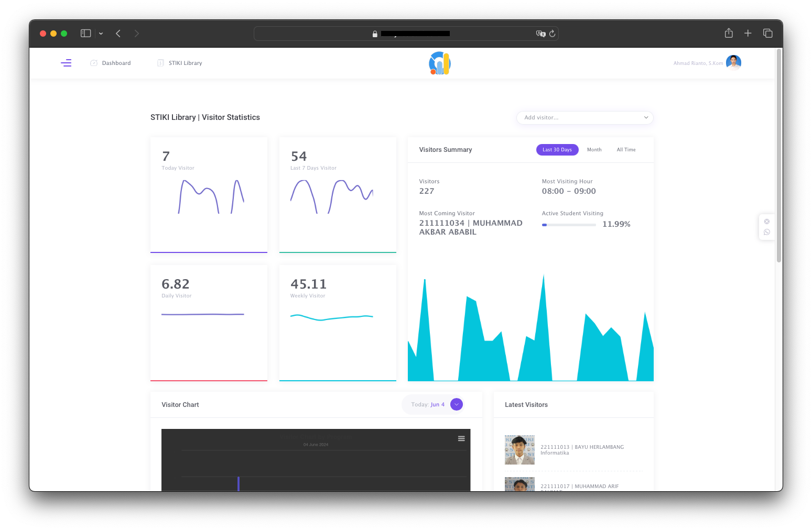The height and width of the screenshot is (530, 812).
Task: Open the Safari sidebar chevron dropdown
Action: 101,33
